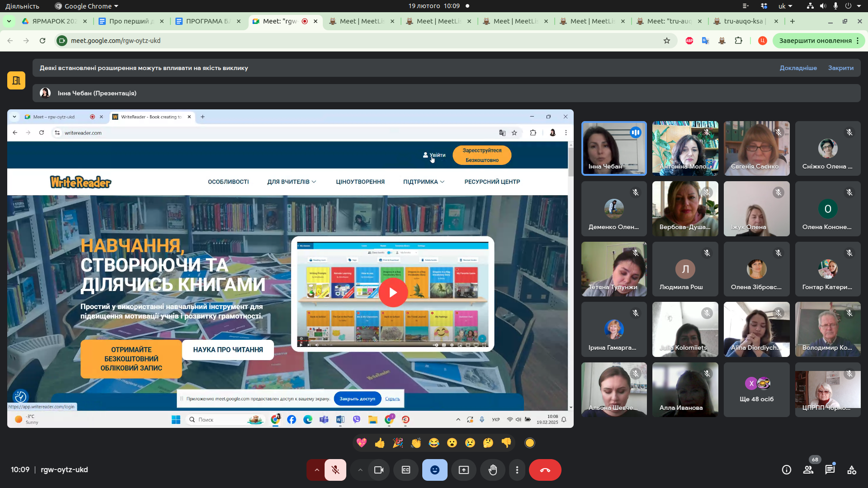Send the thumbs down reaction
Screen dimensions: 868x488
coord(506,443)
